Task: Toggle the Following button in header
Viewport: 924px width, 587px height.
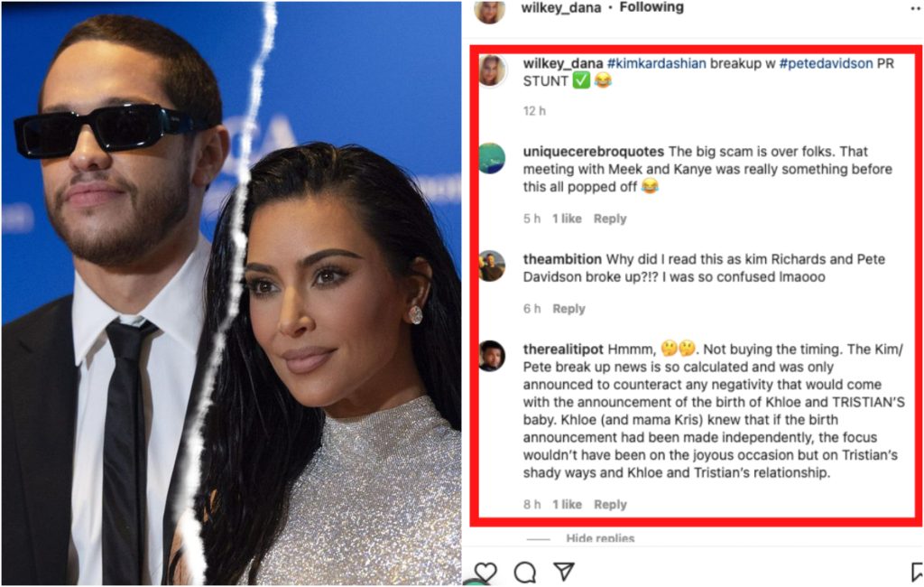Action: (651, 7)
